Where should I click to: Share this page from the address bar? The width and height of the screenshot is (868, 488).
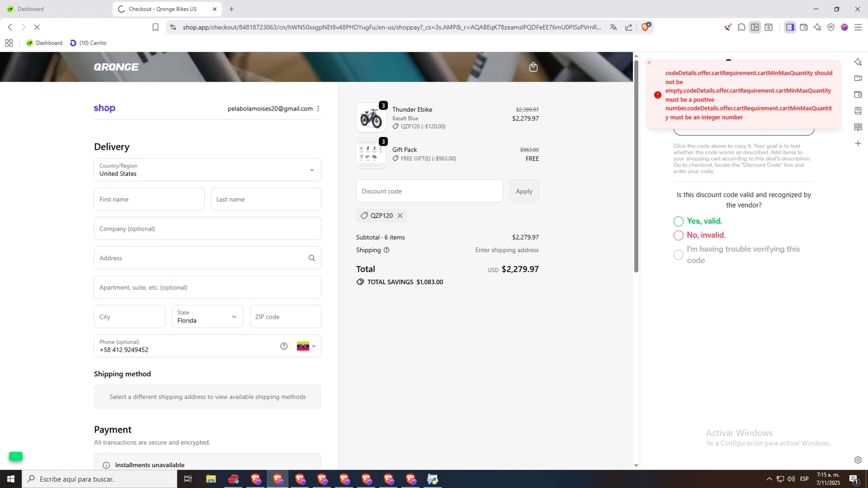[x=629, y=27]
